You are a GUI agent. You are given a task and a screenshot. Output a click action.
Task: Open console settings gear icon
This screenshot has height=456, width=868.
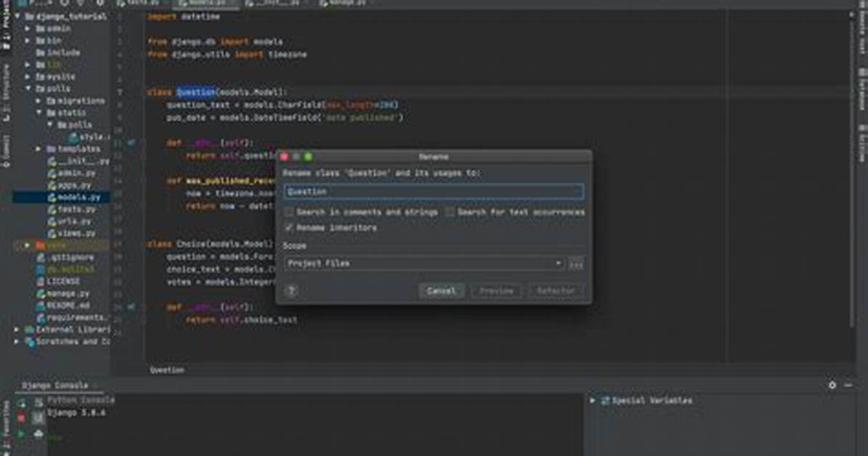click(832, 385)
